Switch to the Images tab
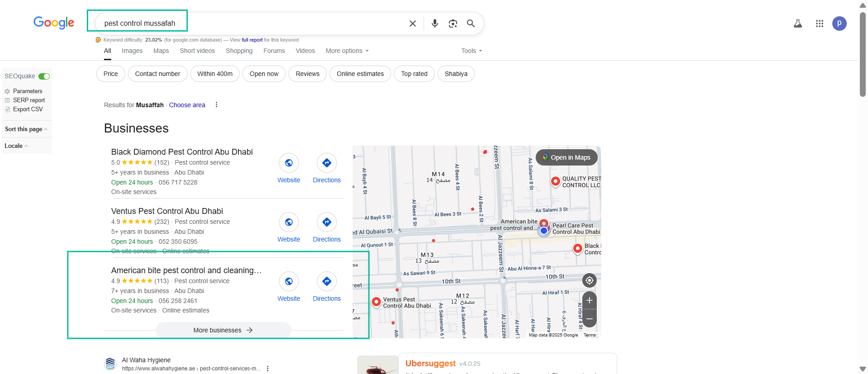Viewport: 868px width, 374px height. 132,51
